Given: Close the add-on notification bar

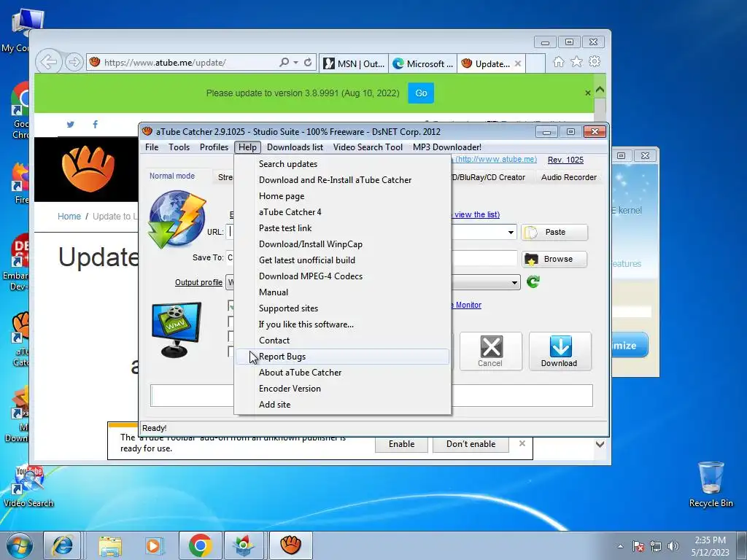Looking at the screenshot, I should pyautogui.click(x=522, y=443).
